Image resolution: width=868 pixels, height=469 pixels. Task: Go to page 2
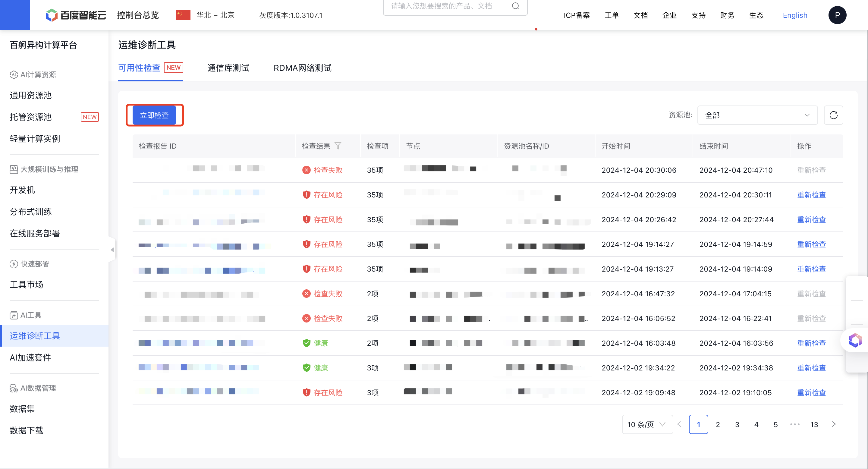pos(718,424)
